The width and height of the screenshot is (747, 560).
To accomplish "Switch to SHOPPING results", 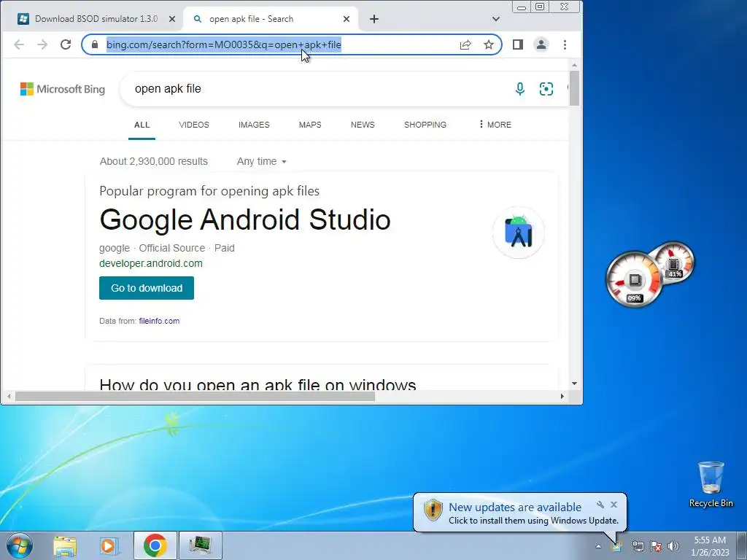I will point(425,125).
